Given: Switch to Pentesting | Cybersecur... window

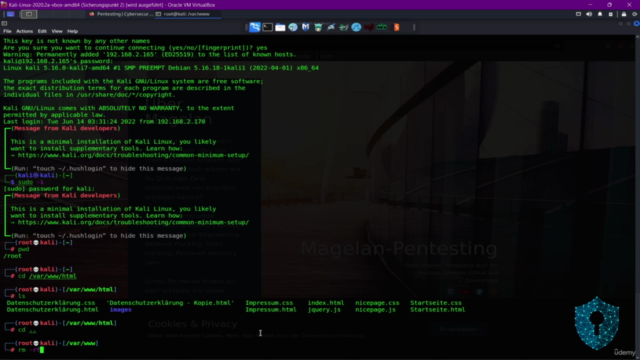Looking at the screenshot, I should tap(121, 14).
